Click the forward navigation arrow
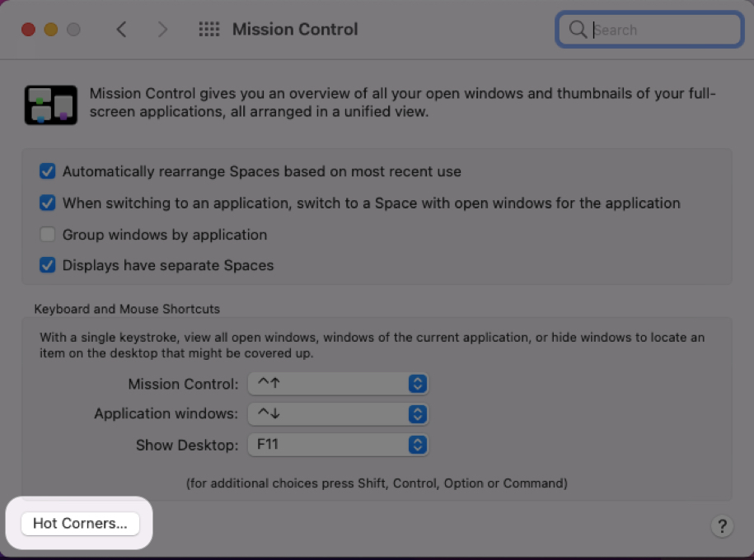 coord(162,30)
